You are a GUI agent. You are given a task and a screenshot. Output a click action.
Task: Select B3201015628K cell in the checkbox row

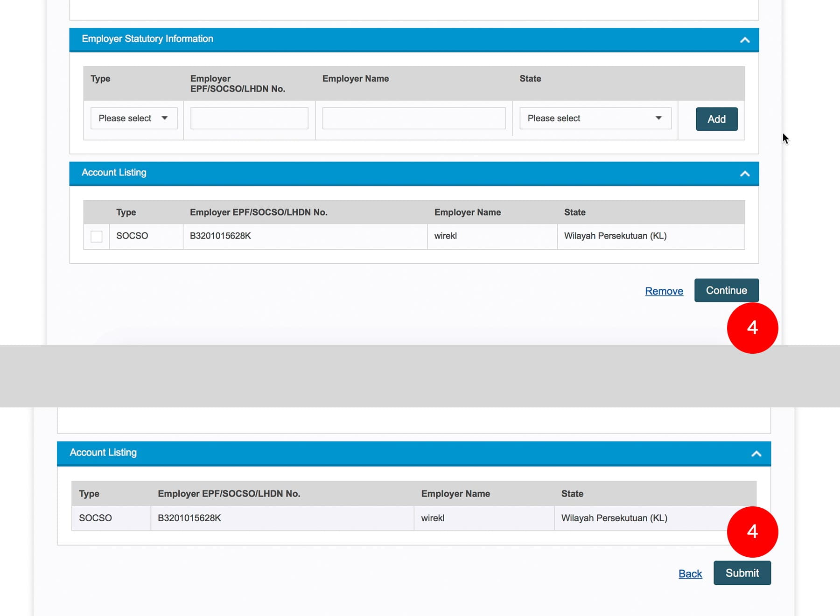(x=220, y=236)
